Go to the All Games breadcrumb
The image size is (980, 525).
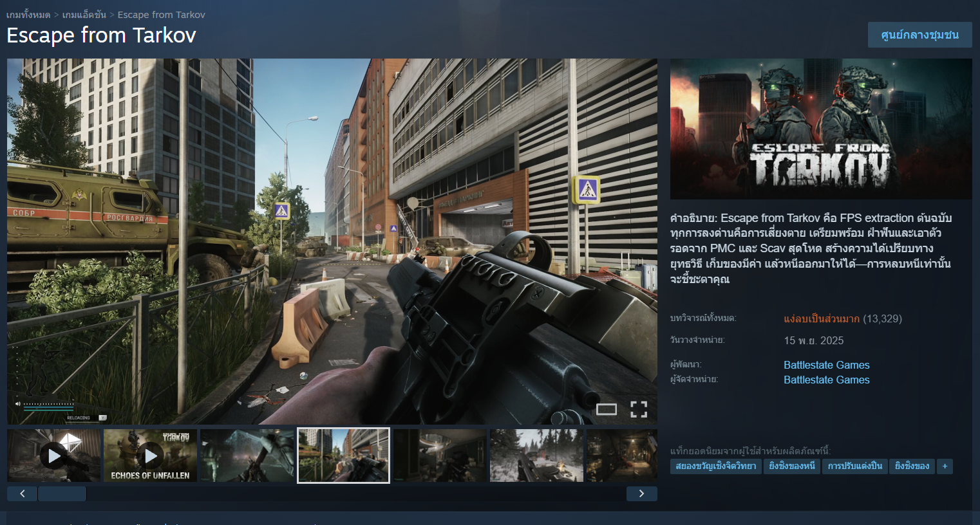[28, 14]
